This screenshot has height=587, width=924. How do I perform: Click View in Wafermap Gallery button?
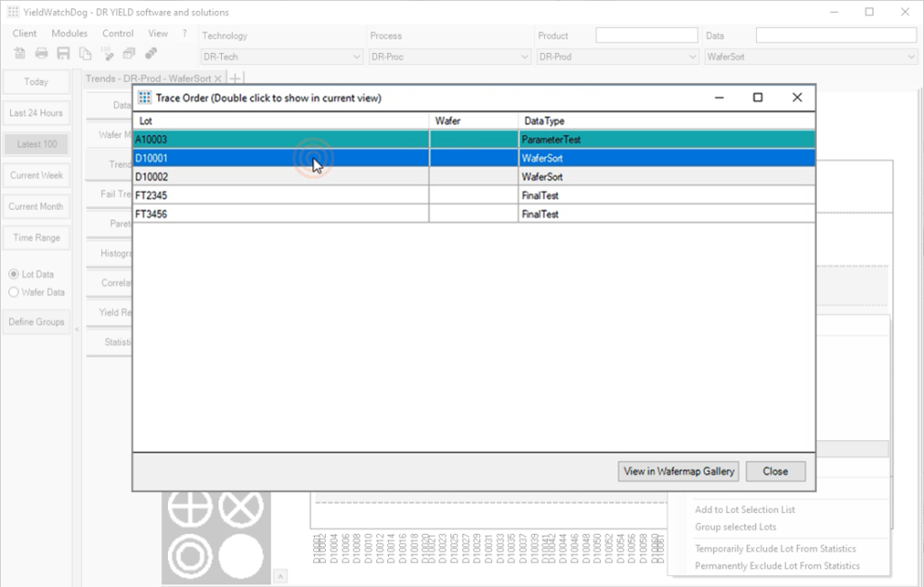click(x=679, y=471)
